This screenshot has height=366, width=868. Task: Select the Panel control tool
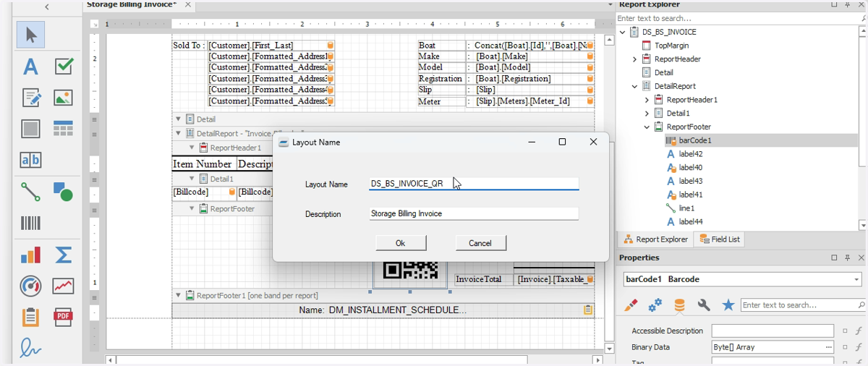[30, 129]
